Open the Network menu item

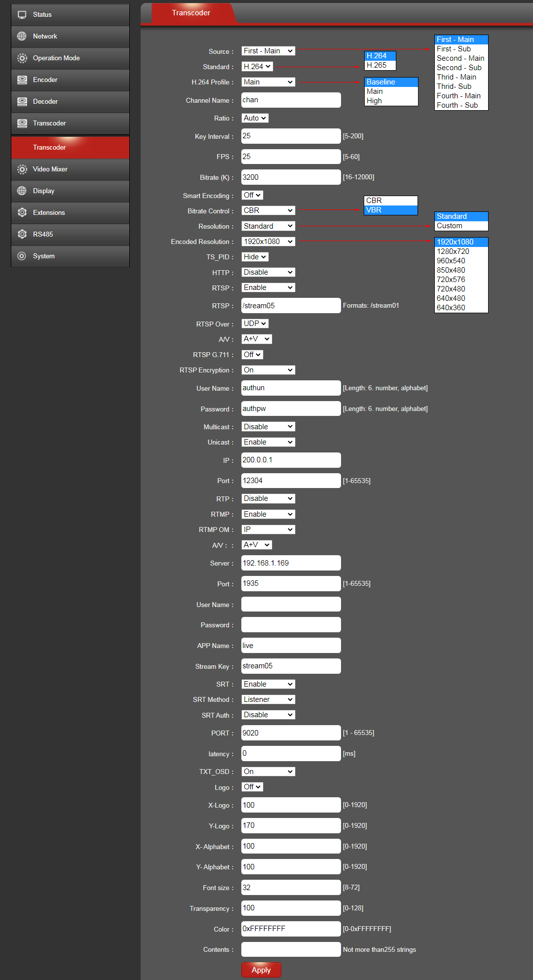click(x=70, y=37)
